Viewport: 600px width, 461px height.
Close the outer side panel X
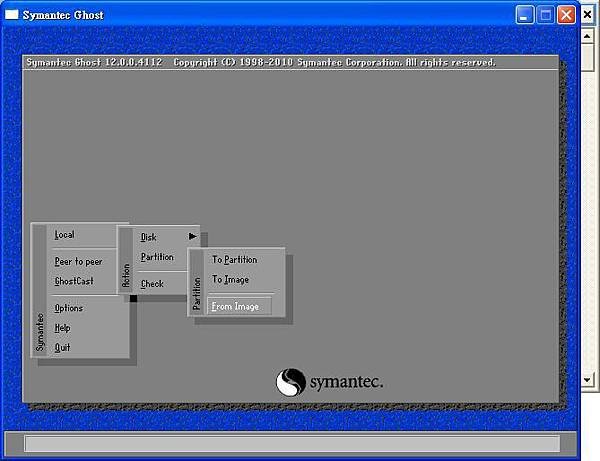click(x=587, y=15)
